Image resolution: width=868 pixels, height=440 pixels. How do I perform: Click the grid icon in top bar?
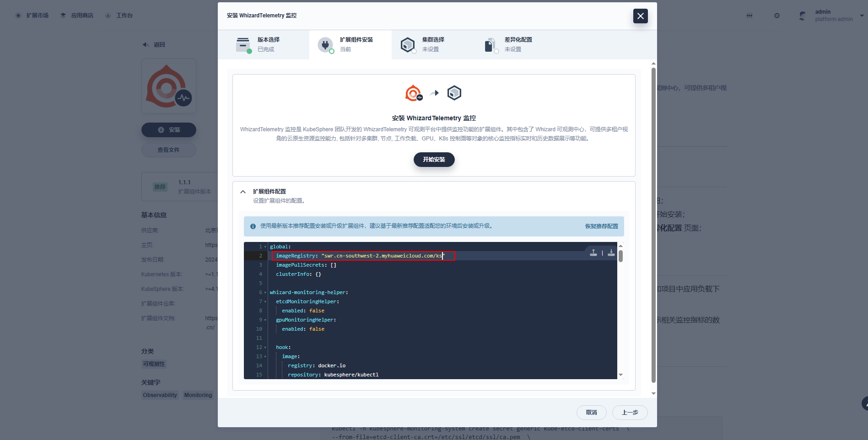[x=749, y=16]
